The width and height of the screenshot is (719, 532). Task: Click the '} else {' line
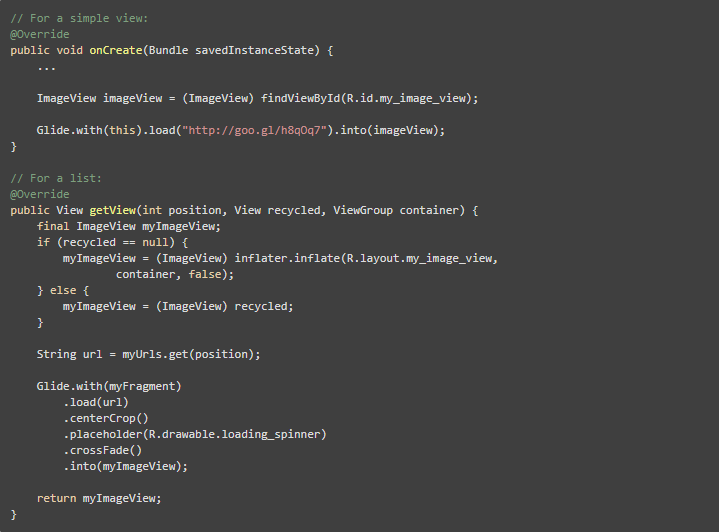click(63, 290)
